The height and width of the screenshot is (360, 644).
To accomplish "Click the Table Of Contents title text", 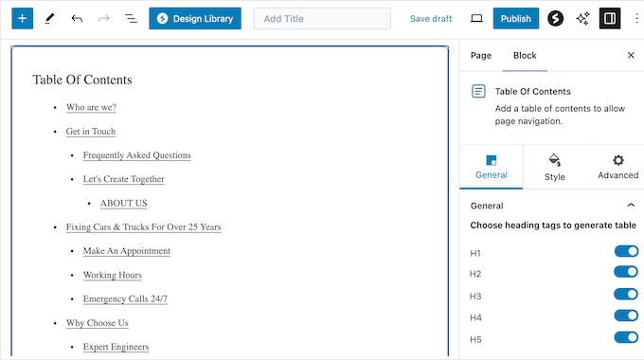I will click(82, 80).
